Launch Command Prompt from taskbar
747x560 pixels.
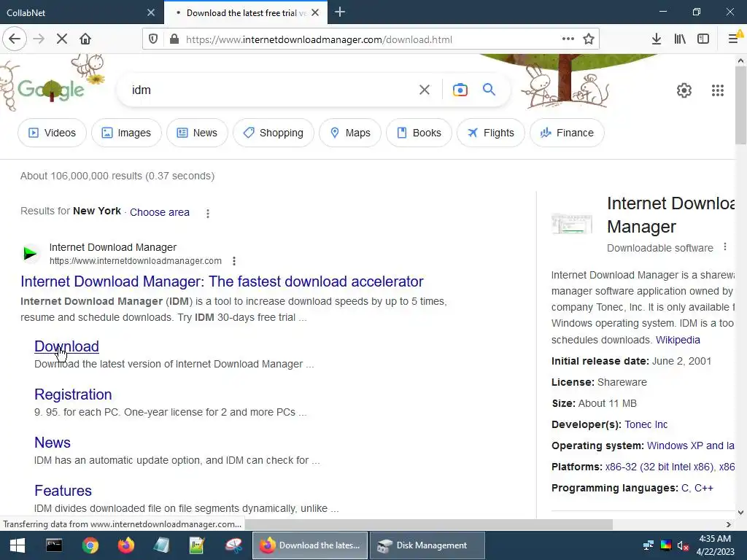click(54, 545)
